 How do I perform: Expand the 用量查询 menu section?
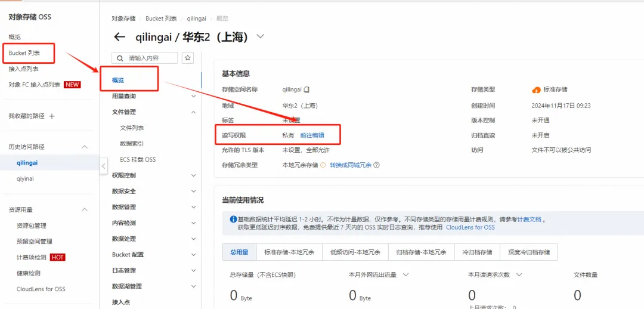point(194,96)
